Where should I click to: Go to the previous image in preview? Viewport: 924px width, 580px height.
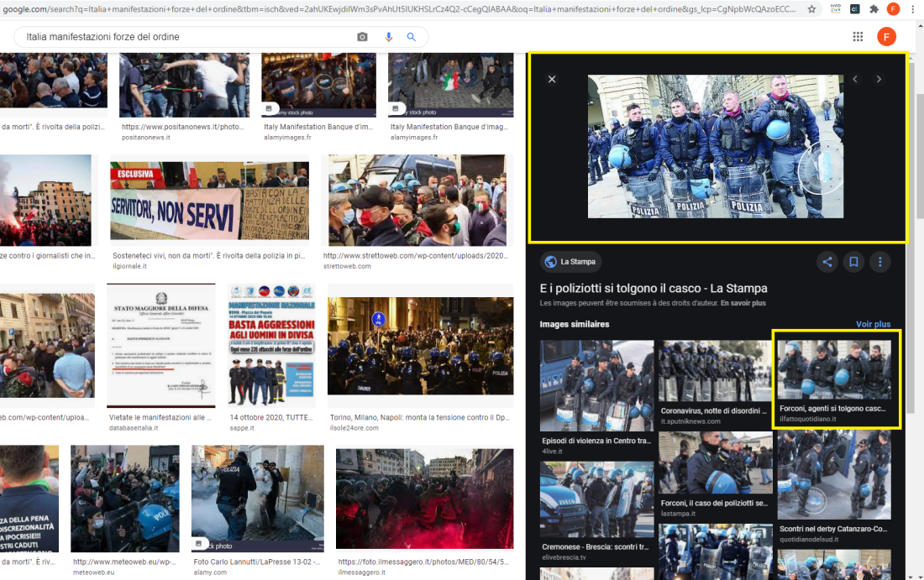855,79
